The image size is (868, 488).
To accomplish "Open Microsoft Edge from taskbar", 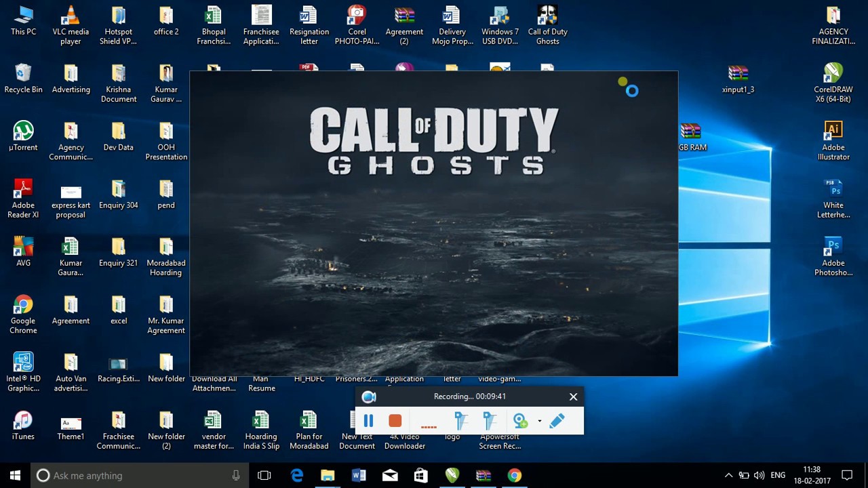I will coord(297,475).
